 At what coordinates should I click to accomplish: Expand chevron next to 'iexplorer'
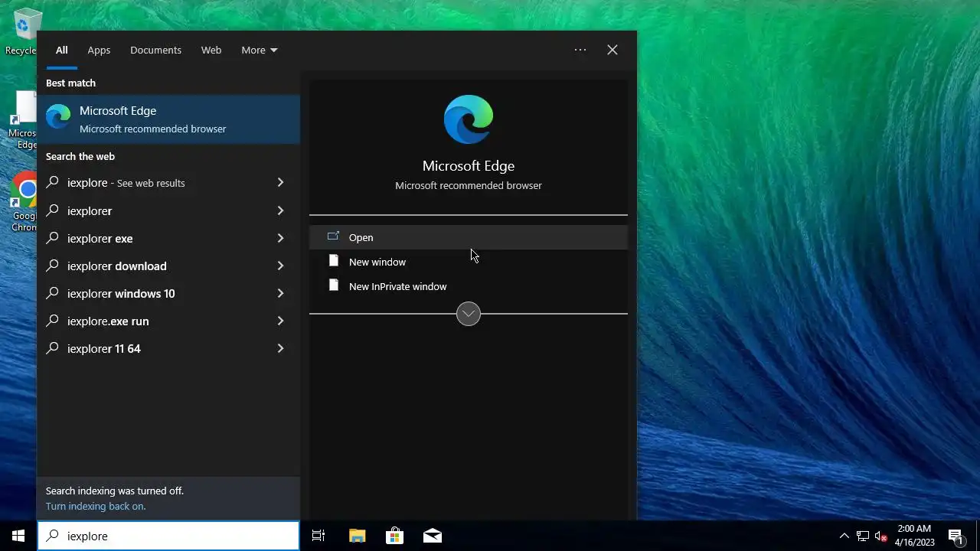(x=280, y=210)
